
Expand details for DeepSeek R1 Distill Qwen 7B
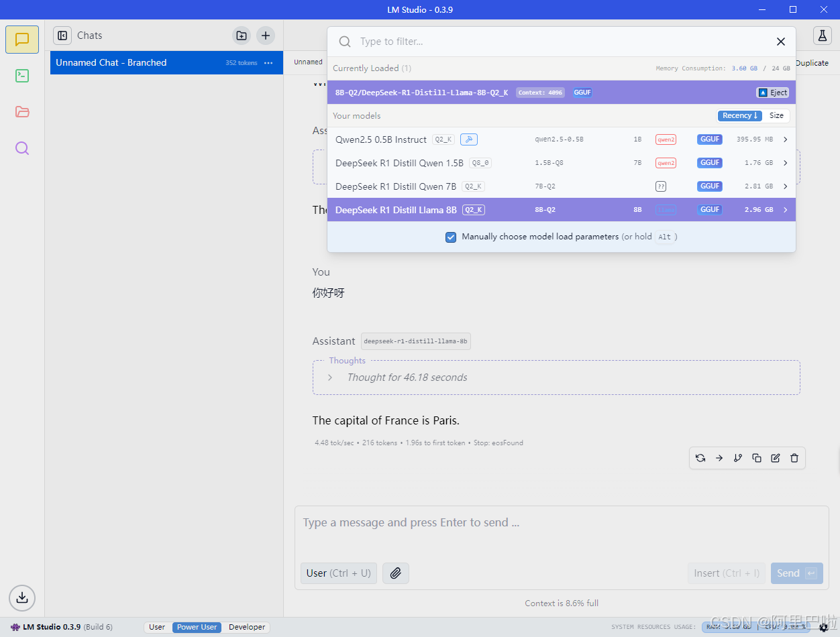tap(785, 186)
